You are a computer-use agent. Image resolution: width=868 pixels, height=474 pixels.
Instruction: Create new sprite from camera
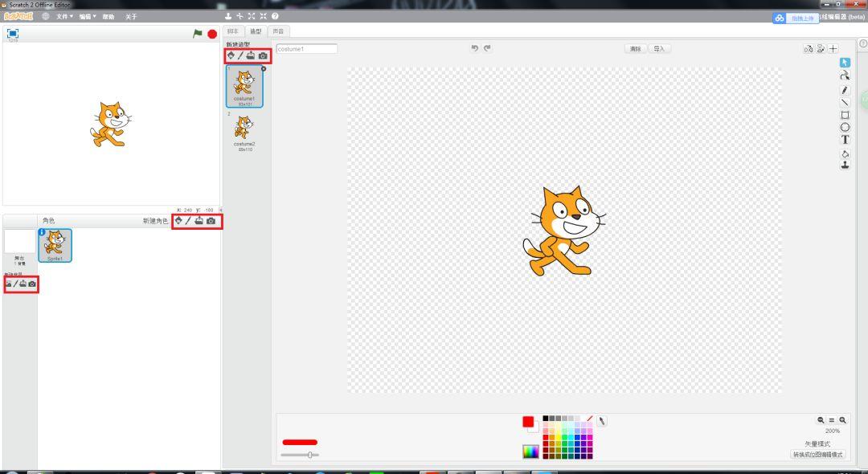(211, 221)
